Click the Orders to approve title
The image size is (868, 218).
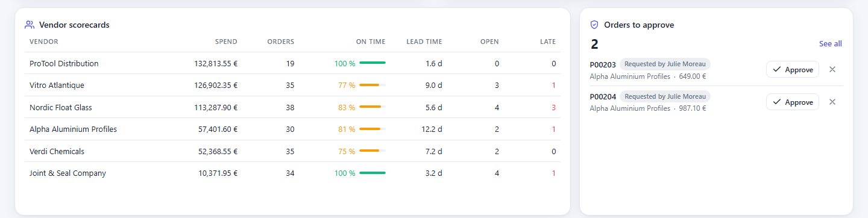tap(639, 25)
